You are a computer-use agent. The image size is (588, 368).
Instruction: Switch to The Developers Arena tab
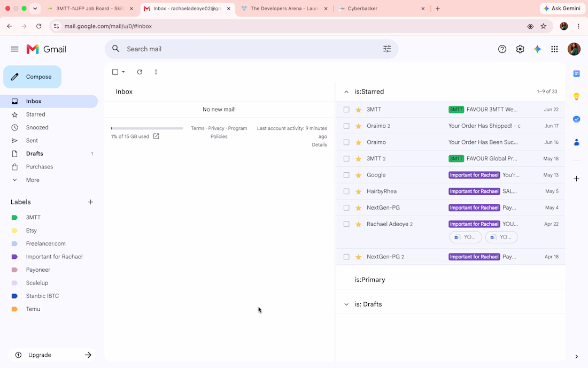click(x=284, y=8)
